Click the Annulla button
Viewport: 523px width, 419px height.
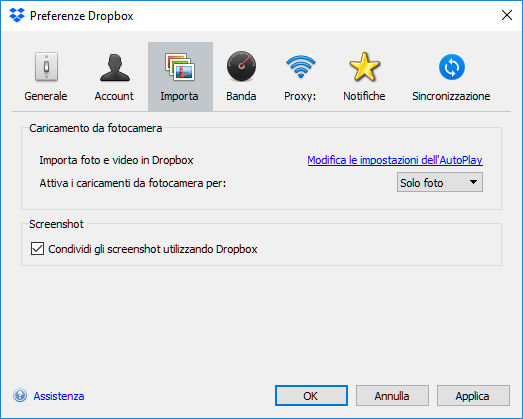click(x=392, y=396)
